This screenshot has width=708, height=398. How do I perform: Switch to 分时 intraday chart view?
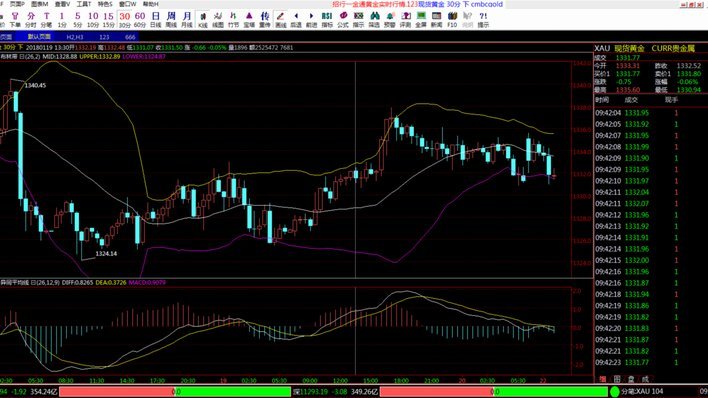pos(31,20)
